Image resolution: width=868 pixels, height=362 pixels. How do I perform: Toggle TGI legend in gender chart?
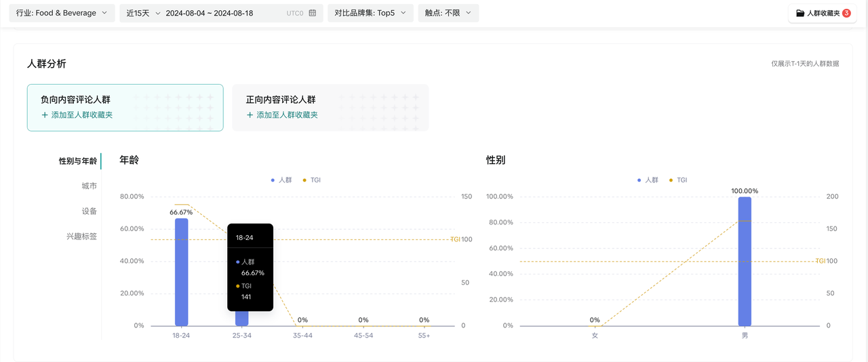tap(678, 180)
